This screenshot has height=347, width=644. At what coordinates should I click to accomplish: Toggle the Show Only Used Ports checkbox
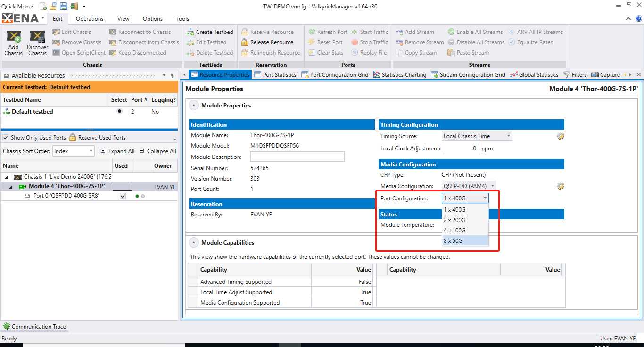pos(6,138)
